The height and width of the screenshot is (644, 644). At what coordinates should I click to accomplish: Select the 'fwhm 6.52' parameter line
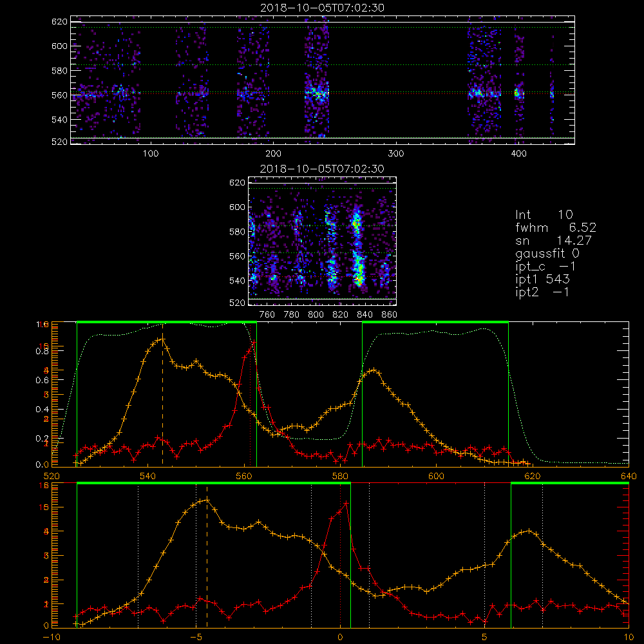(x=555, y=227)
